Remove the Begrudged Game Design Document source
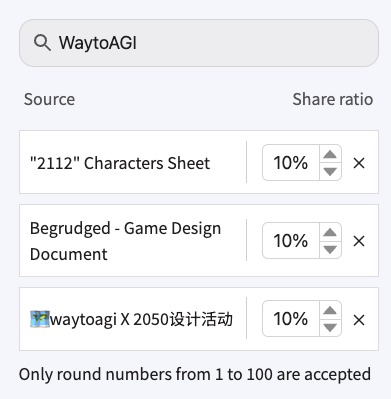This screenshot has width=391, height=399. click(x=359, y=241)
